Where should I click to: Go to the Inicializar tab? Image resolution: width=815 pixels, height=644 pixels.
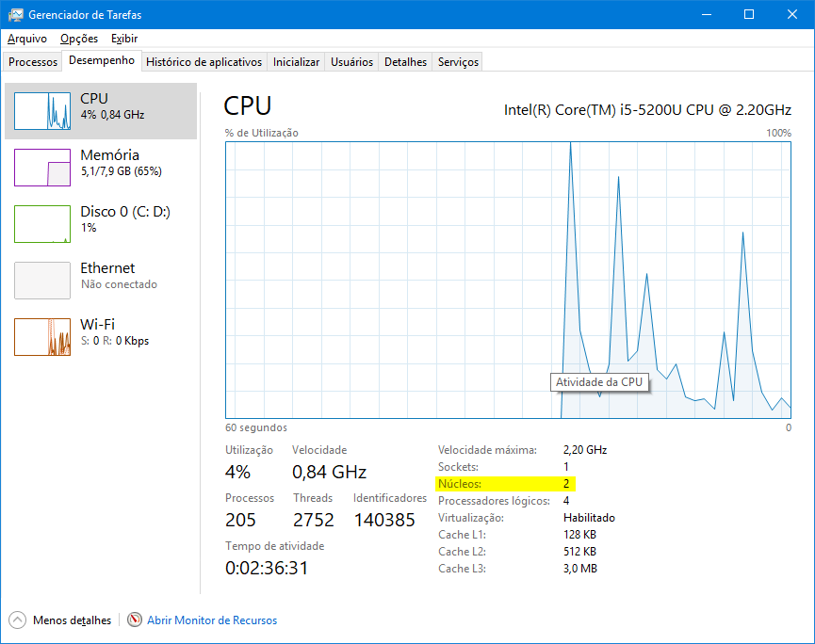pyautogui.click(x=296, y=62)
